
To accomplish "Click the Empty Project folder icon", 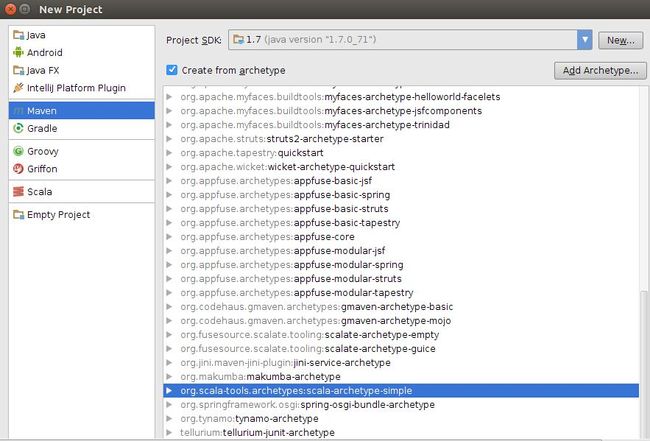I will (18, 214).
